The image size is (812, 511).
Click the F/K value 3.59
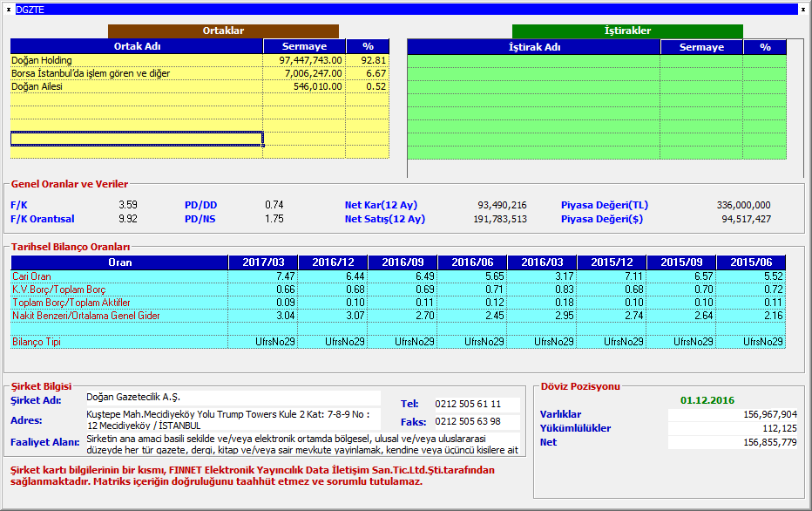coord(128,205)
